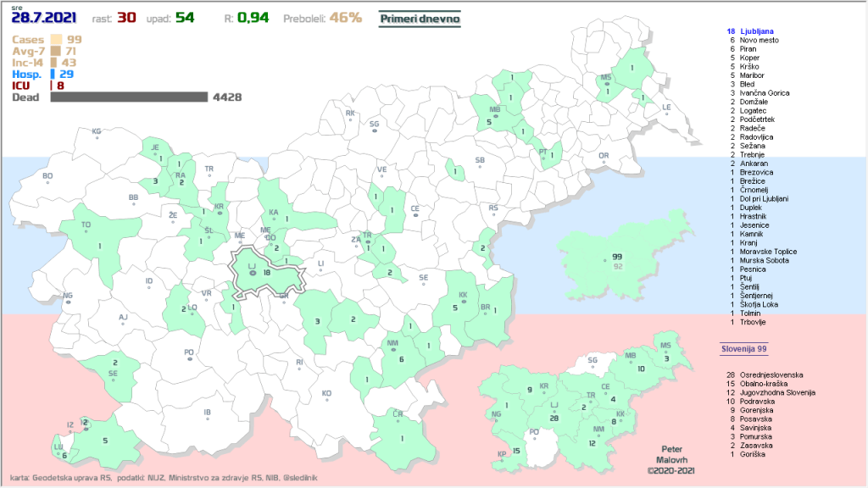
Task: Click the ČR marker on the map
Action: [398, 415]
